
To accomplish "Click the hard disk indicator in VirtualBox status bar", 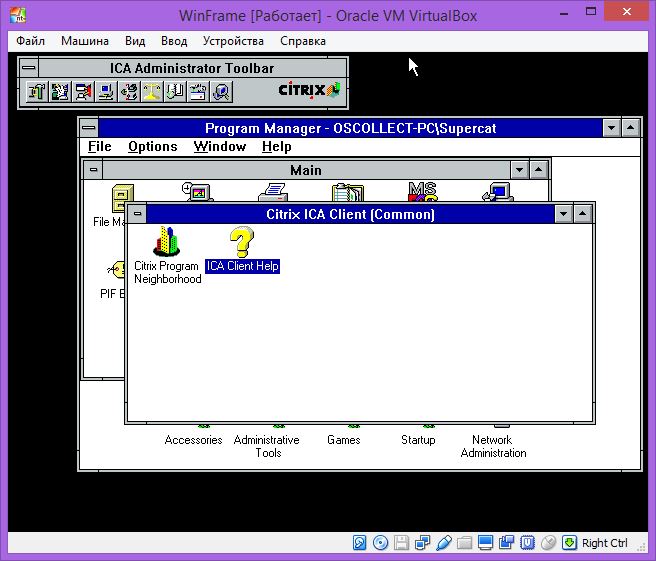I will tap(359, 543).
